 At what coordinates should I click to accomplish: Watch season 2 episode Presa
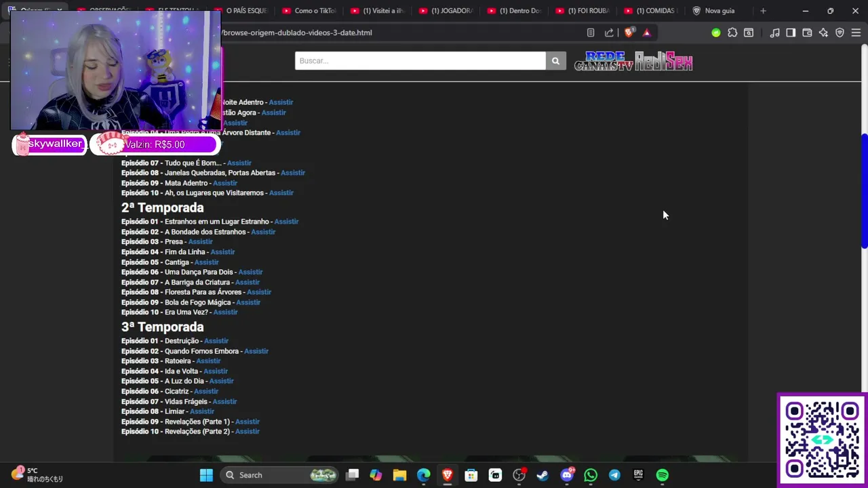coord(200,242)
